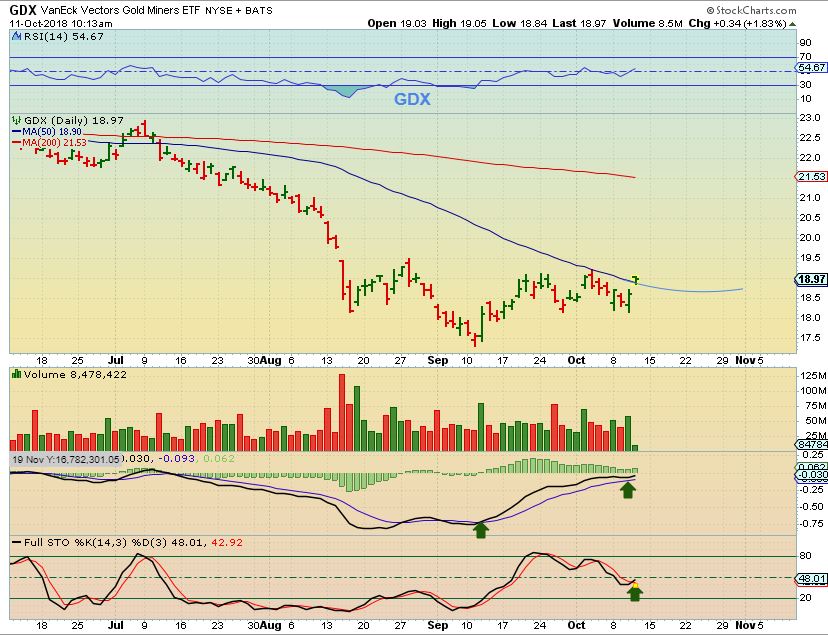Click the Volume legend bar icon
This screenshot has width=828, height=635.
(16, 374)
